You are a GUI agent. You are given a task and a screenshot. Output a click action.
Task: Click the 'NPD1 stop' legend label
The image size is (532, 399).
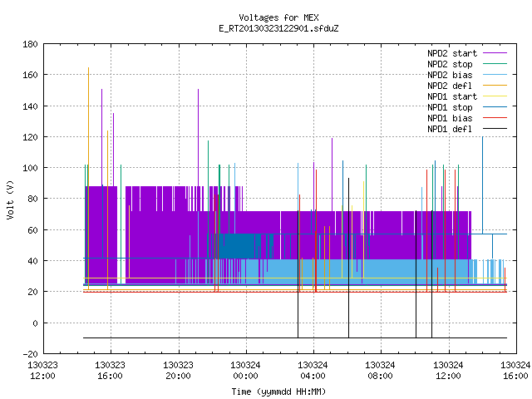(x=450, y=107)
